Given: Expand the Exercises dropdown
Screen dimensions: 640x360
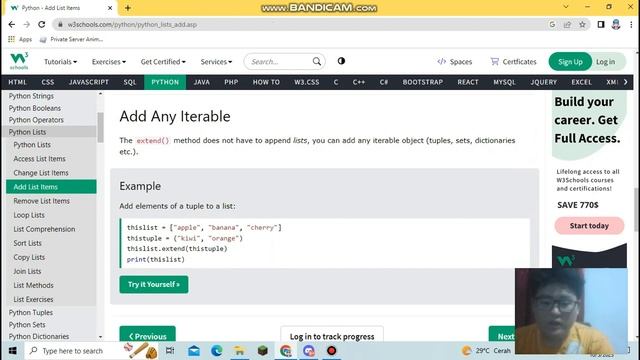Looking at the screenshot, I should coord(109,62).
